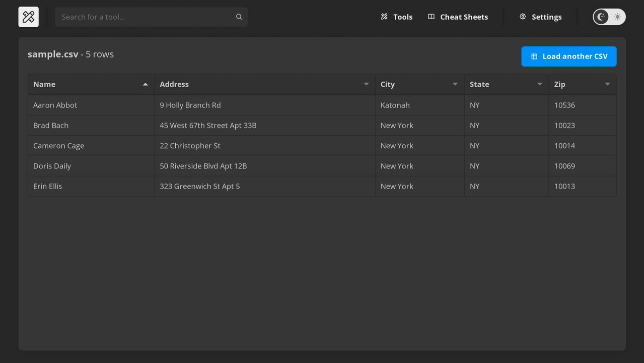
Task: Open the Tools menu
Action: (402, 17)
